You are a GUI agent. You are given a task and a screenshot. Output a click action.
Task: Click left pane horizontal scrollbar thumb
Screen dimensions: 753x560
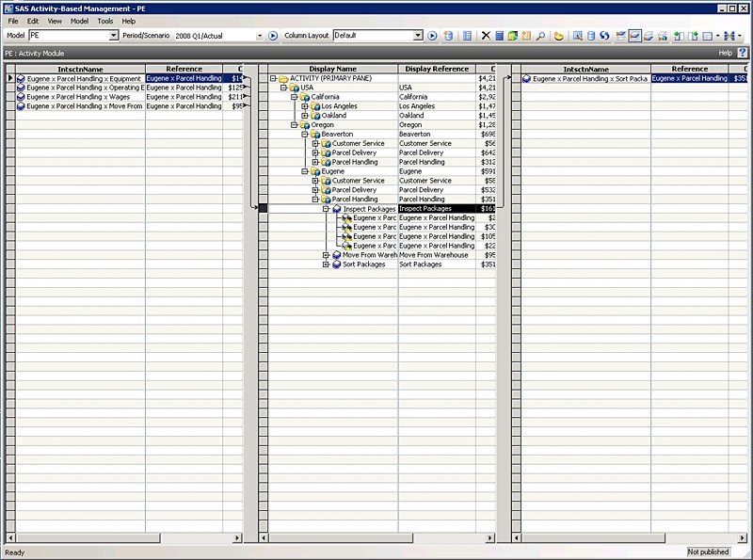click(88, 538)
